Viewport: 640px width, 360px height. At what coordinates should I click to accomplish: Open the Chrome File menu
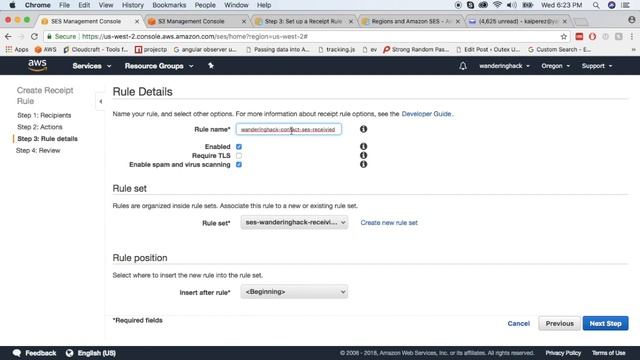(x=64, y=5)
